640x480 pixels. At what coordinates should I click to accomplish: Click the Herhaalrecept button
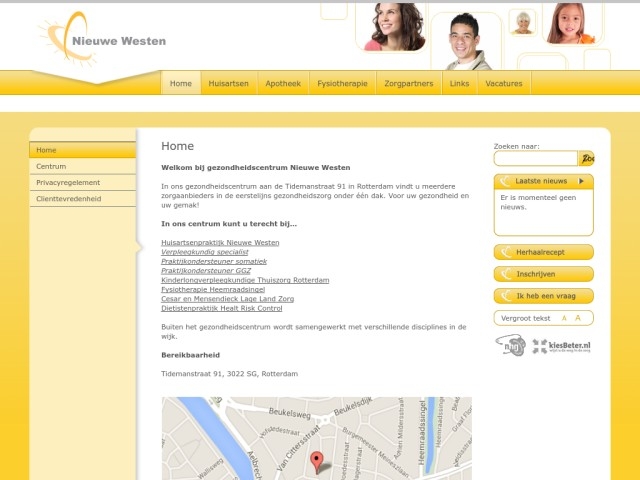point(543,252)
